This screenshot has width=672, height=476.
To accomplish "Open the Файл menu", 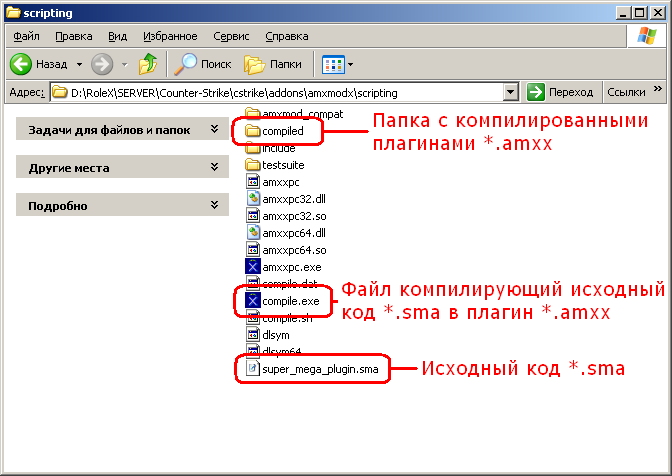I will [27, 36].
